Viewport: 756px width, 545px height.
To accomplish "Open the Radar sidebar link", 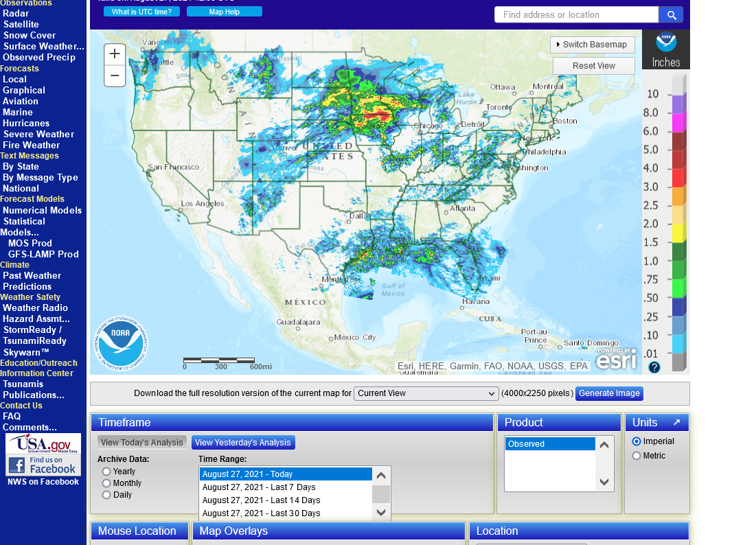I will click(x=16, y=14).
